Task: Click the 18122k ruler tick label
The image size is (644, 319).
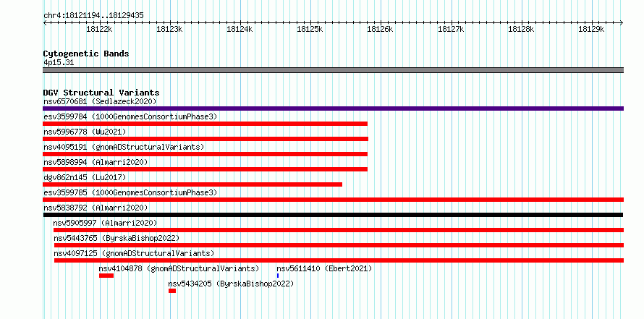Action: coord(99,30)
